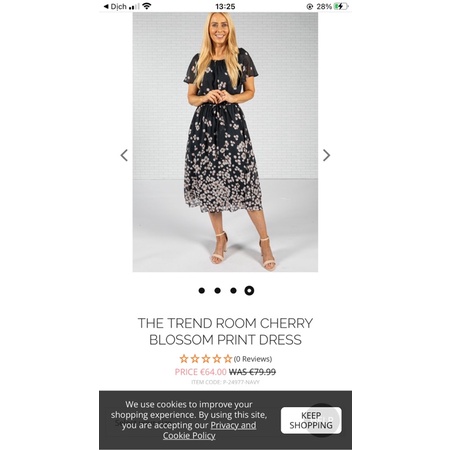
Task: Select the fourth active carousel dot
Action: [x=249, y=291]
